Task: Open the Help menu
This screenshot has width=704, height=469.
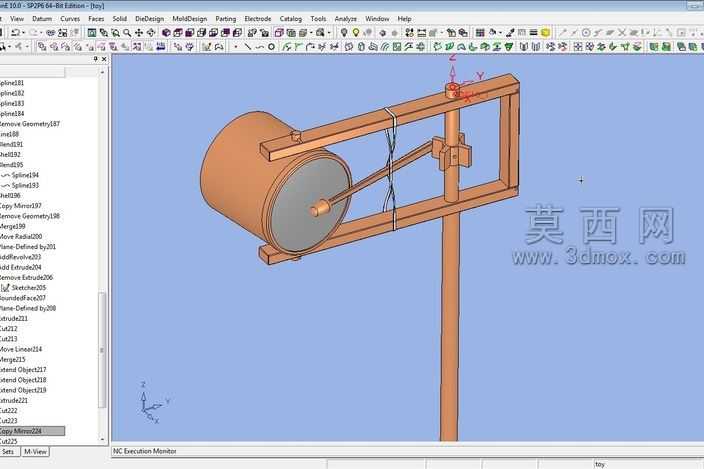Action: pos(405,19)
